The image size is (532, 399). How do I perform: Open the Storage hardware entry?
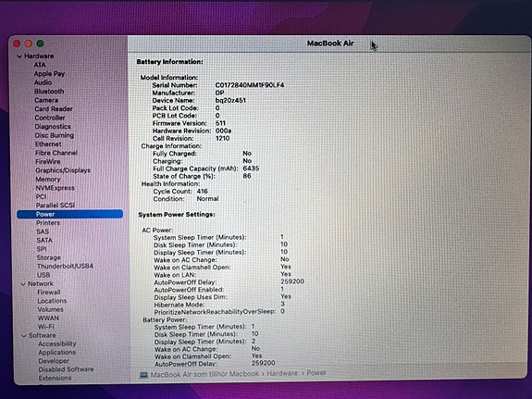click(48, 257)
